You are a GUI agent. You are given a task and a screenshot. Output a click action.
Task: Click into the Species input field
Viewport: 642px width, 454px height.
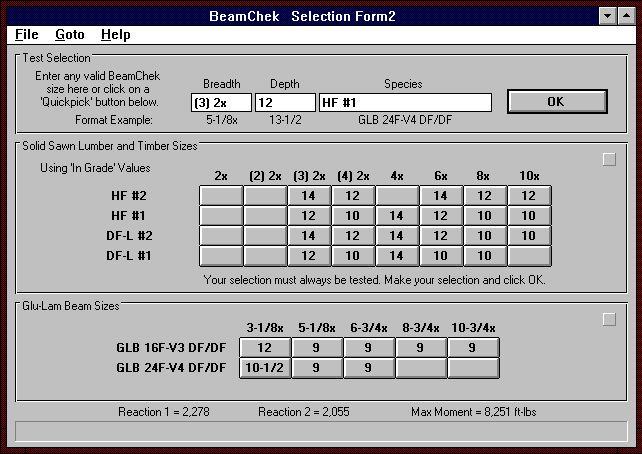tap(405, 102)
